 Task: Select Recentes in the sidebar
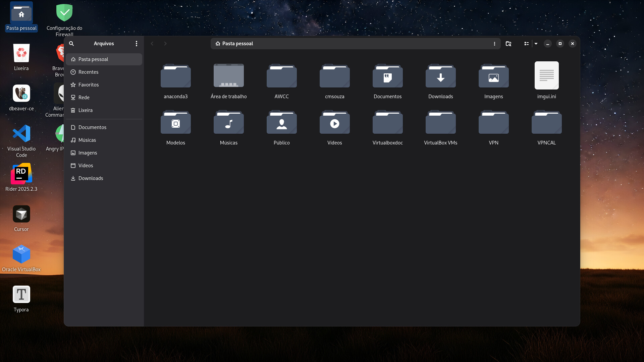pyautogui.click(x=88, y=72)
